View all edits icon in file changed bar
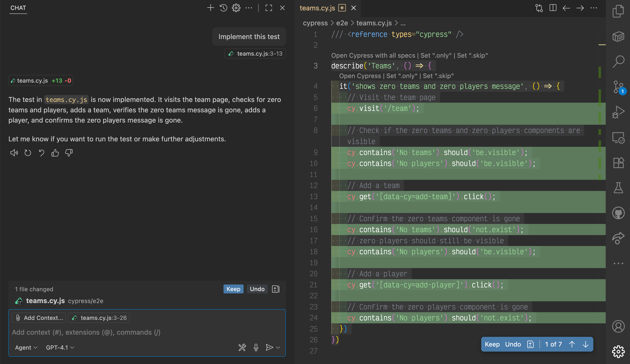This screenshot has width=630, height=364. tap(276, 289)
